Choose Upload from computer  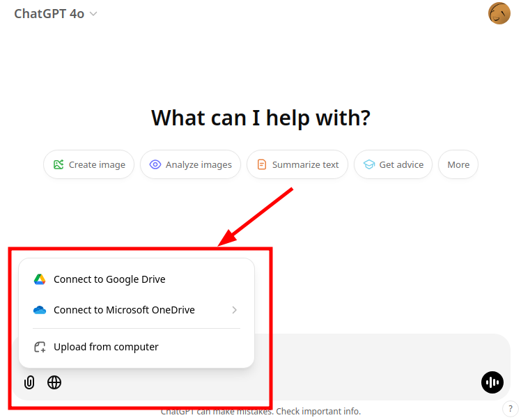(x=137, y=347)
